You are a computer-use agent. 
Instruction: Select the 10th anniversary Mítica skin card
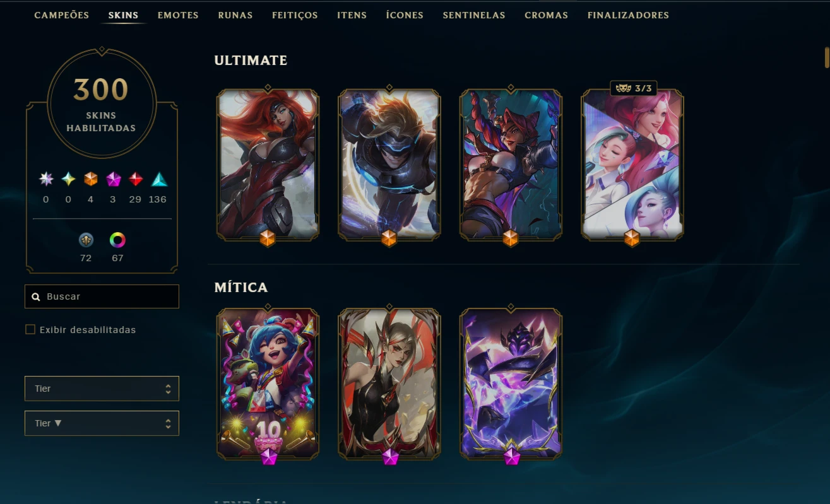point(268,384)
